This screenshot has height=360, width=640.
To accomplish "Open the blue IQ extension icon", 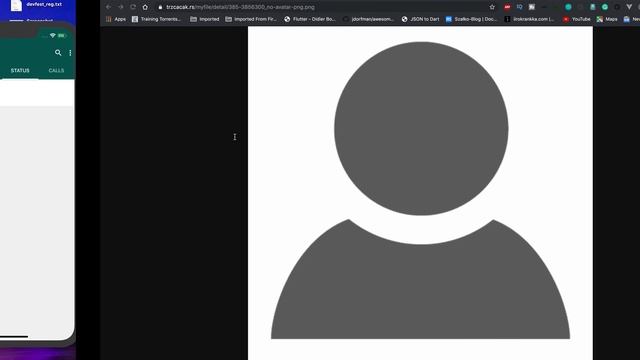I will point(519,7).
